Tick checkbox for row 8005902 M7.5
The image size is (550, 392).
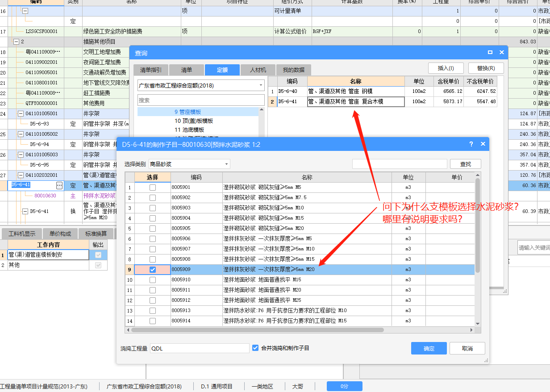153,198
